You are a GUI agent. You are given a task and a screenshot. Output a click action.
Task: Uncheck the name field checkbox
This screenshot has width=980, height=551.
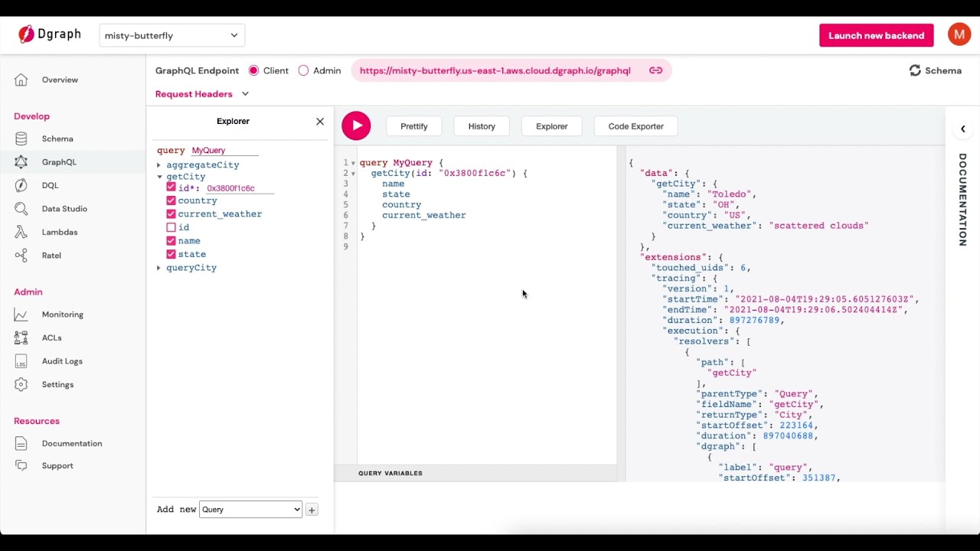[171, 241]
